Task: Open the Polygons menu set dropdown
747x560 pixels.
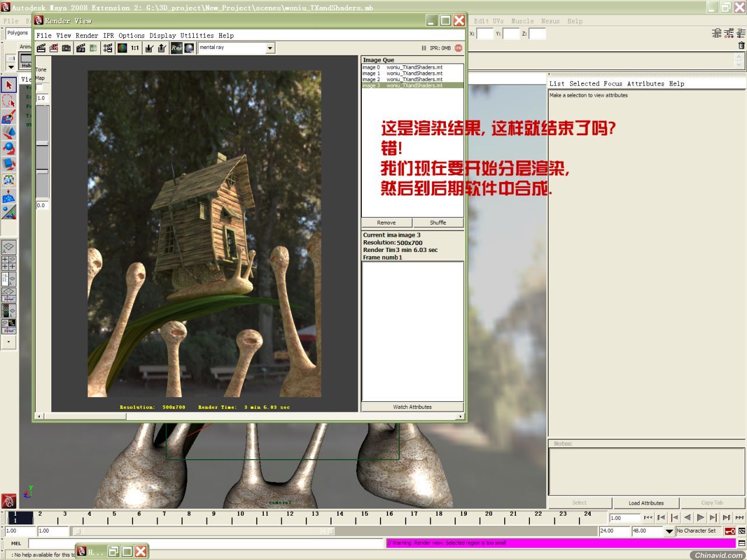Action: pos(18,33)
